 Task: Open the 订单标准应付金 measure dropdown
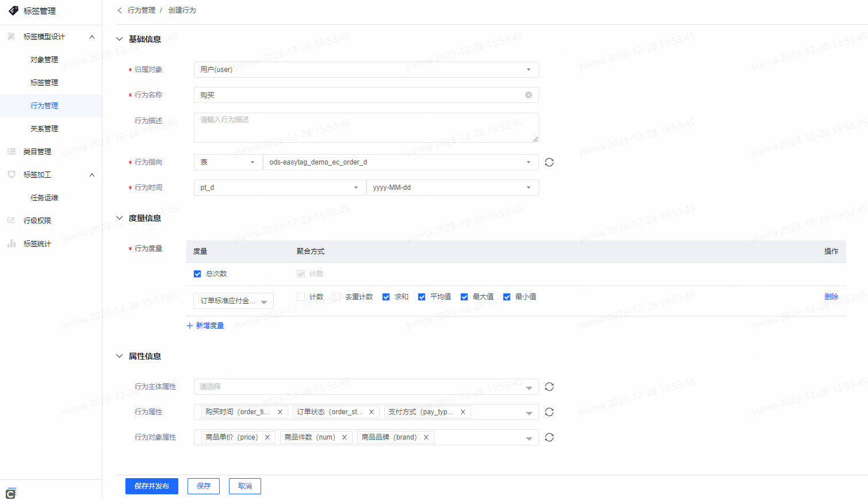[x=234, y=301]
